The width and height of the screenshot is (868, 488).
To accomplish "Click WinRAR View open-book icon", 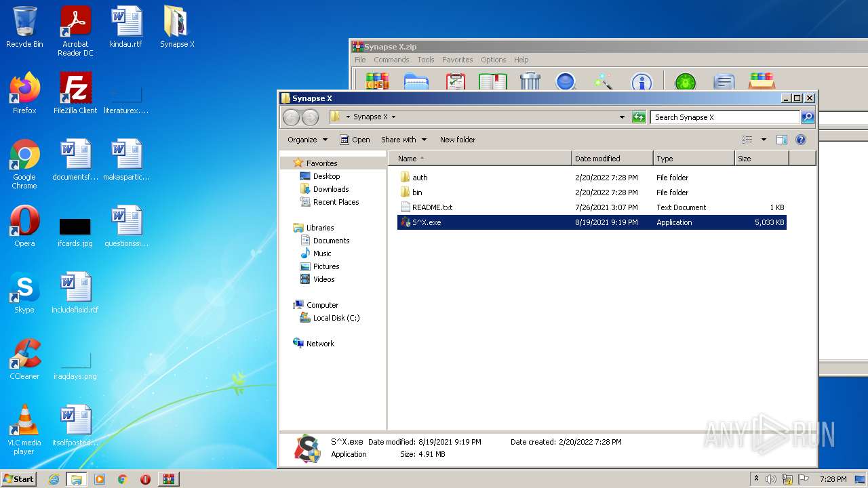I will coord(493,81).
